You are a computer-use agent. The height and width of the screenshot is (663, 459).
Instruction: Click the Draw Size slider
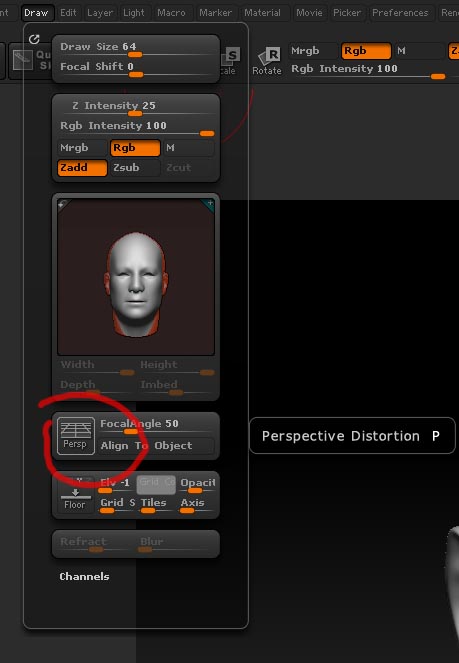[136, 49]
